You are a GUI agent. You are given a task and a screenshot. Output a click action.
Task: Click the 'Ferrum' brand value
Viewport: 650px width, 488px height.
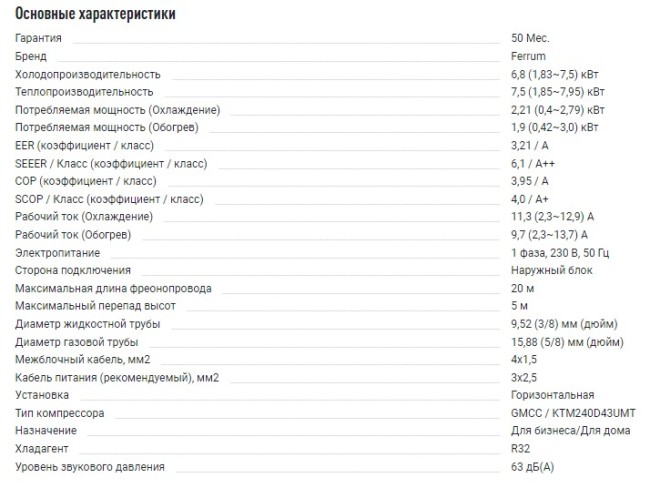click(528, 56)
